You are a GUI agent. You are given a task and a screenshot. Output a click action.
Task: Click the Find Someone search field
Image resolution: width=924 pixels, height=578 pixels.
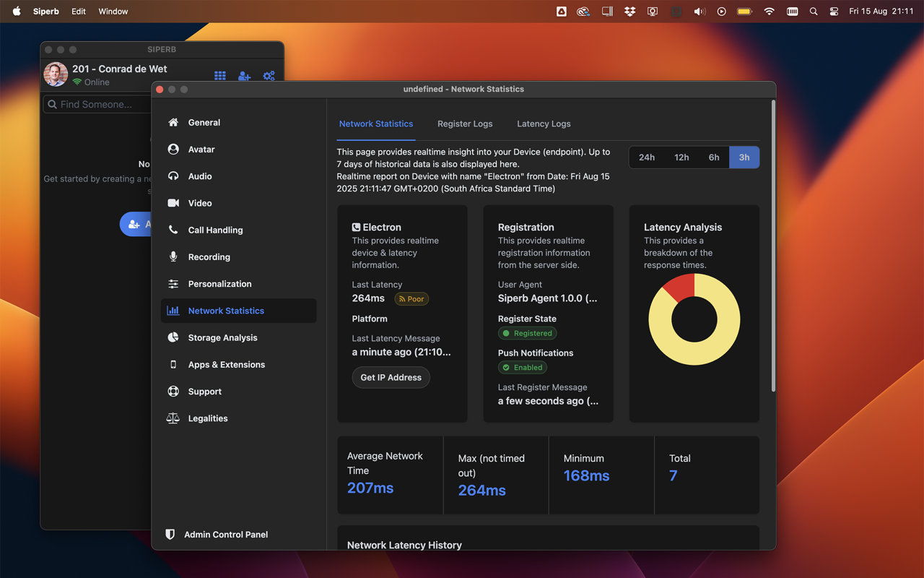coord(97,105)
